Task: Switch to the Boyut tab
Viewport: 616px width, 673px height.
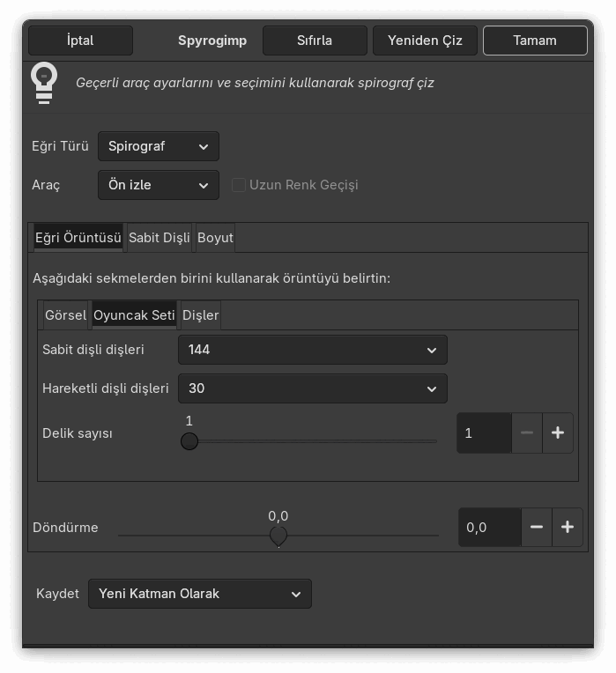Action: click(x=215, y=237)
